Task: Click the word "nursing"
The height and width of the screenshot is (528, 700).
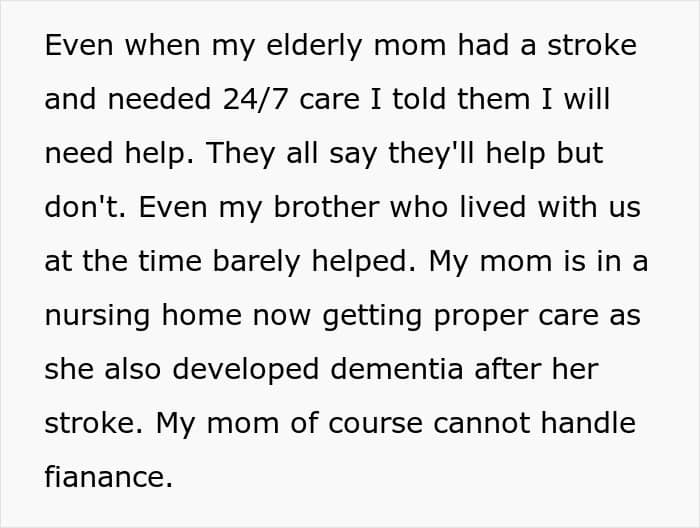Action: 96,317
